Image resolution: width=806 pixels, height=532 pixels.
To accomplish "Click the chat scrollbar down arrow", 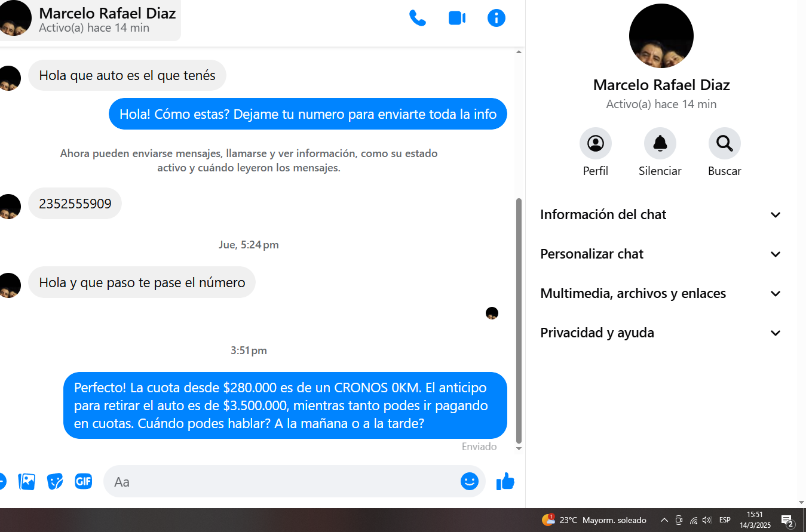I will click(519, 448).
